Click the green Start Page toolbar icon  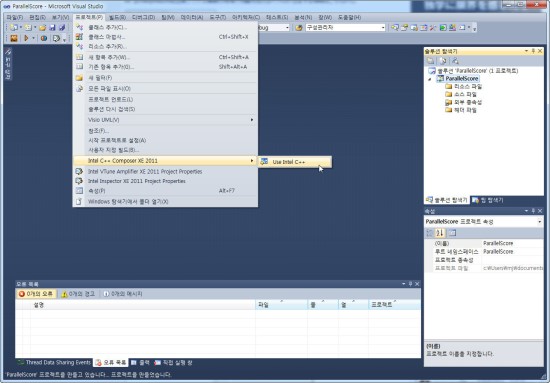coord(443,27)
